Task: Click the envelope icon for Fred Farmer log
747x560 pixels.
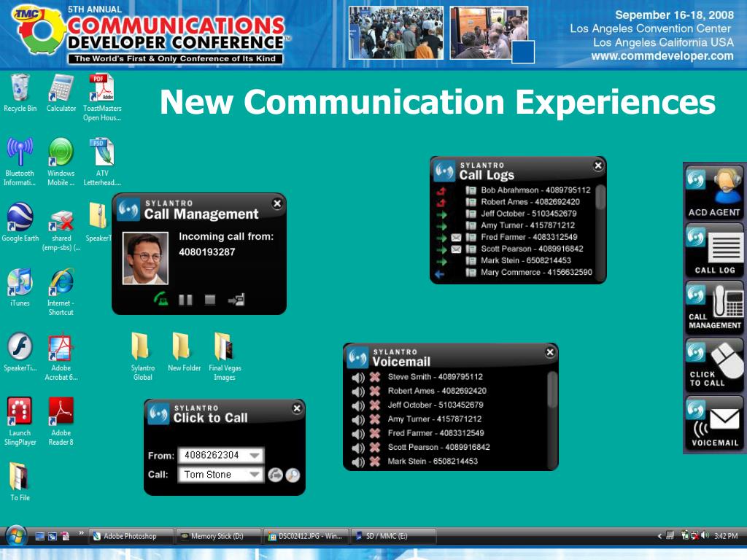Action: [456, 237]
